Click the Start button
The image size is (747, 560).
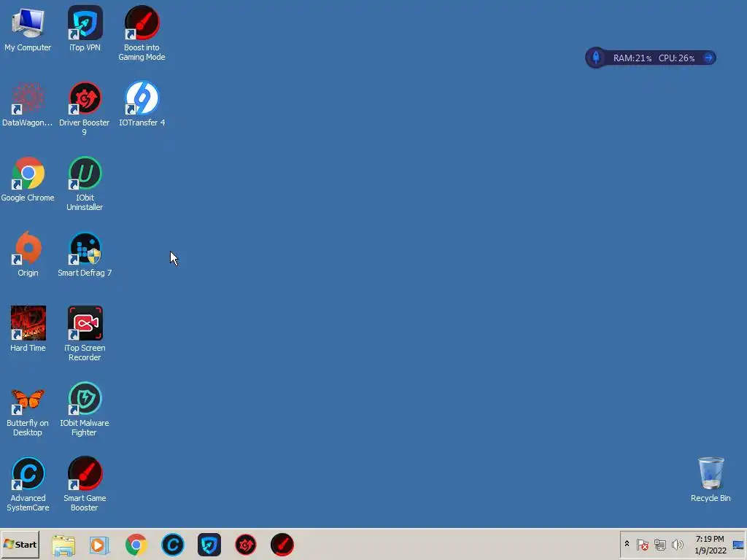click(20, 545)
